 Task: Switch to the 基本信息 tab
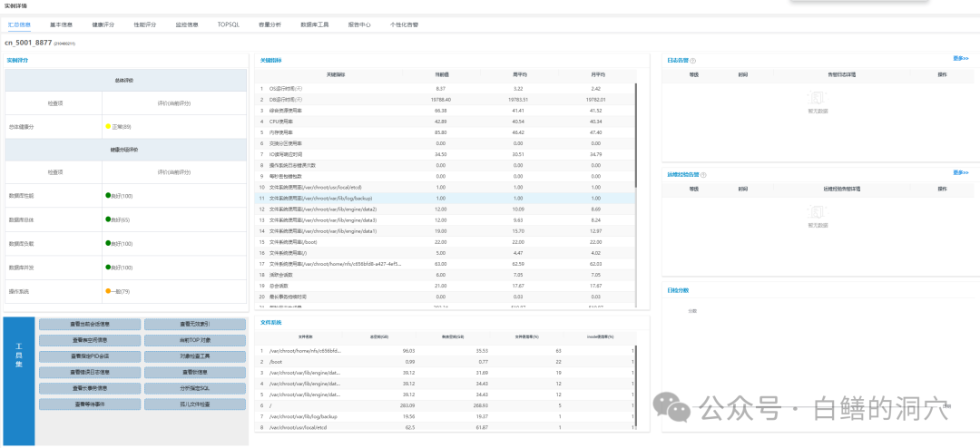click(62, 25)
